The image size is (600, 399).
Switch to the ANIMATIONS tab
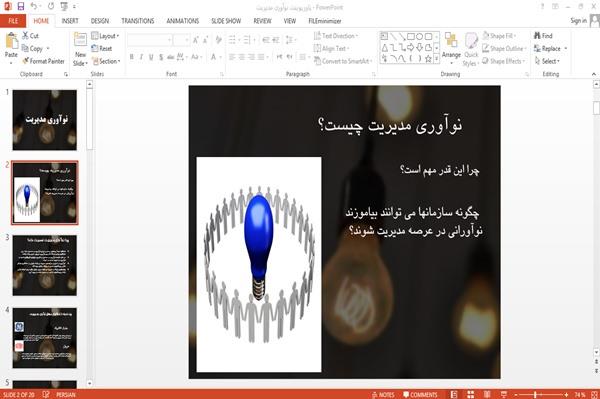click(x=183, y=21)
